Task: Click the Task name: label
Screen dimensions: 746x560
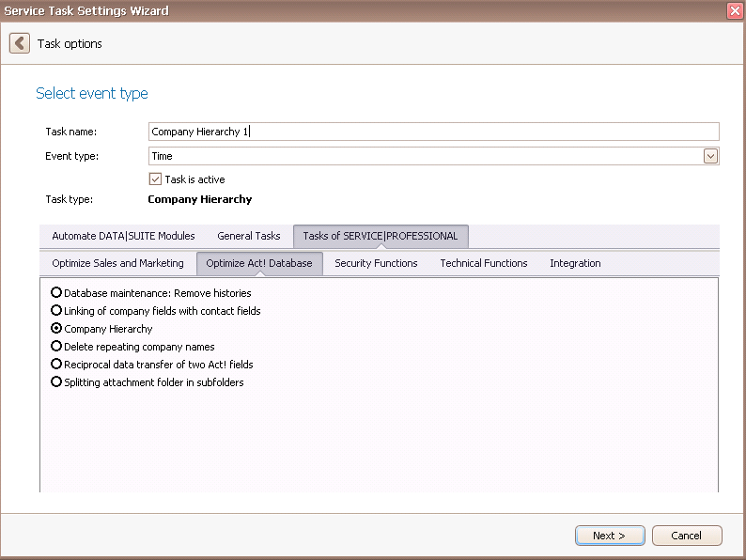Action: pos(70,132)
